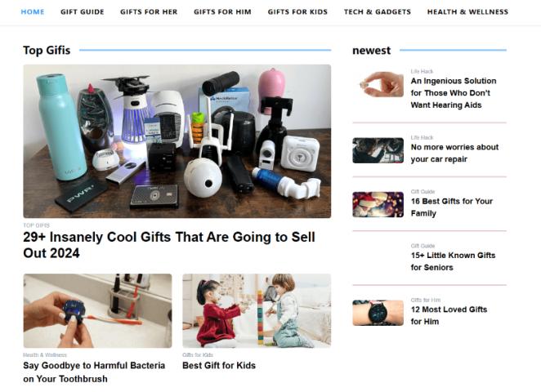Select Gifts For Him menu item

click(x=222, y=11)
